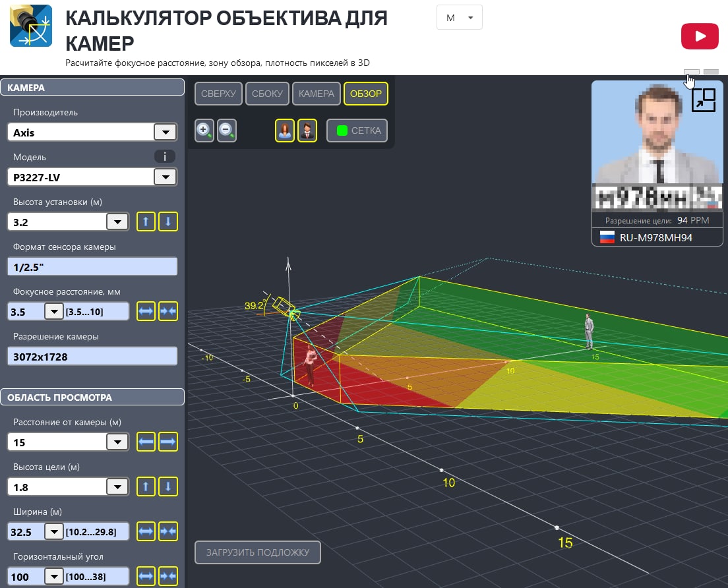Open target height 1.8 dropdown arrow

tap(117, 487)
